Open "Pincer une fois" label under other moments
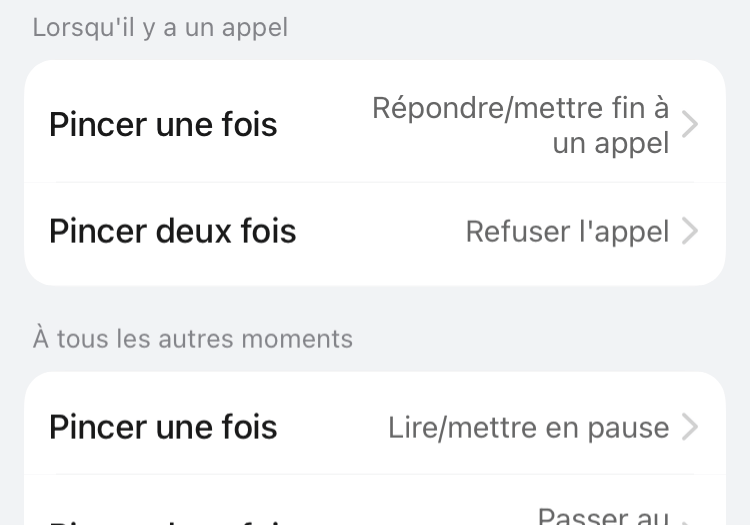Screen dimensions: 750x525 click(x=163, y=428)
